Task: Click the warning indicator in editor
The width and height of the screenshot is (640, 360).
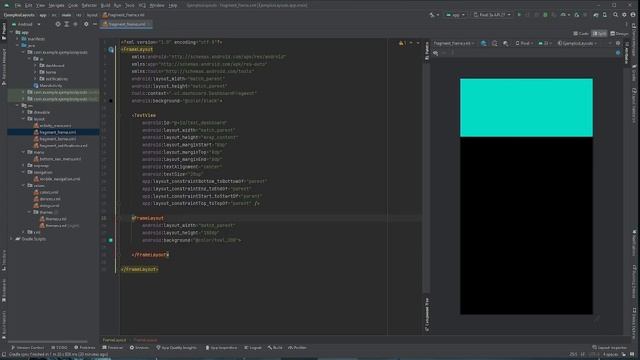Action: click(402, 43)
